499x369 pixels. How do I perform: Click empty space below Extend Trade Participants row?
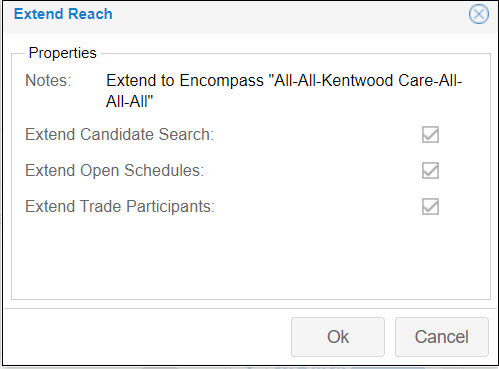(x=251, y=257)
